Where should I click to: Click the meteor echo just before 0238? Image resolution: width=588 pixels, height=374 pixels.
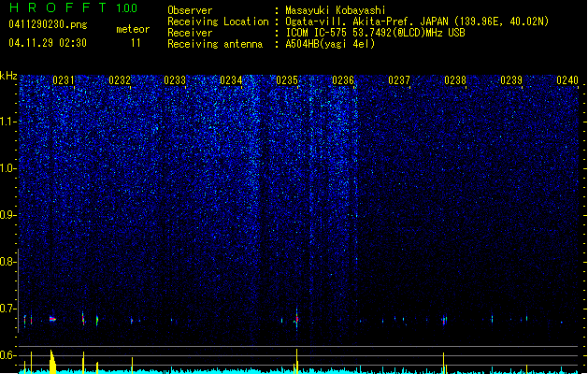point(444,320)
